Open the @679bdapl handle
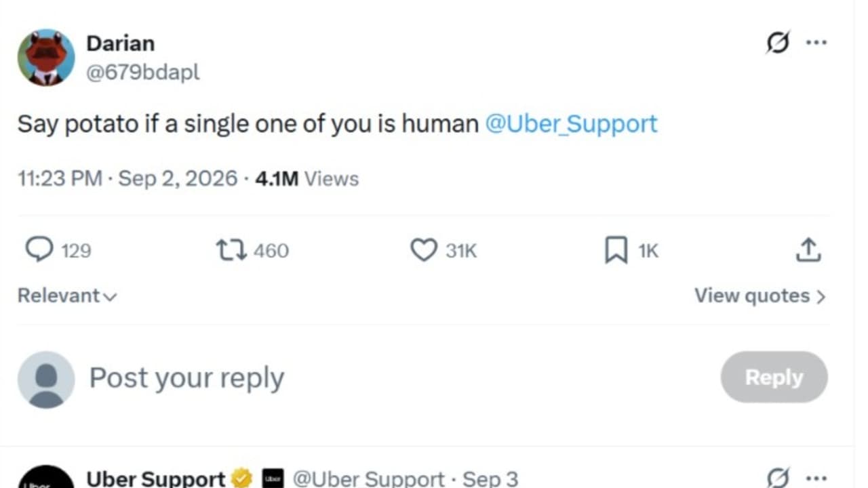This screenshot has height=488, width=868. 143,72
